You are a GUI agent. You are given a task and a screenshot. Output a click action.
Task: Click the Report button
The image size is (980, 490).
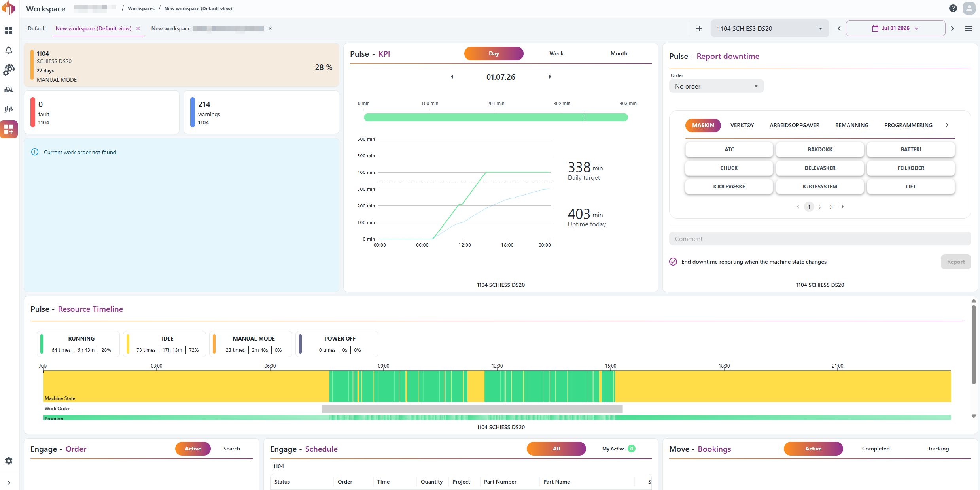[x=956, y=262]
